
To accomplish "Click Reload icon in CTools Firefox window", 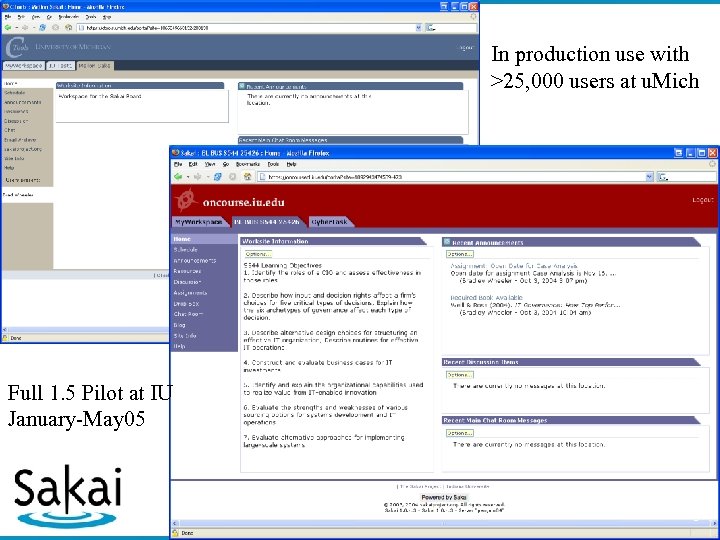I will (42, 28).
